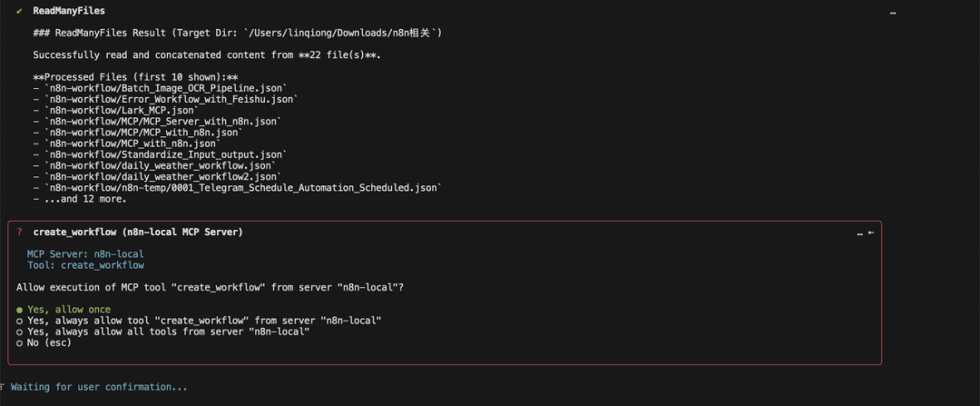Click the red question mark beside create_workflow
Image resolution: width=980 pixels, height=406 pixels.
(x=19, y=233)
